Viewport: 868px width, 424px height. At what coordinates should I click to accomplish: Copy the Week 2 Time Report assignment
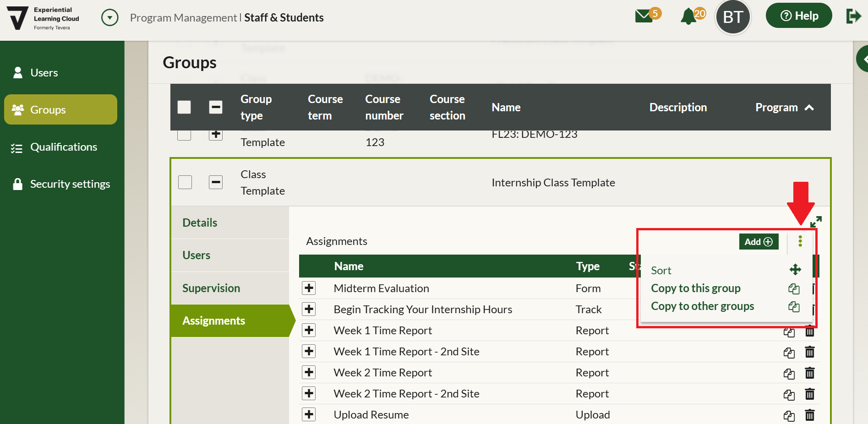(789, 374)
